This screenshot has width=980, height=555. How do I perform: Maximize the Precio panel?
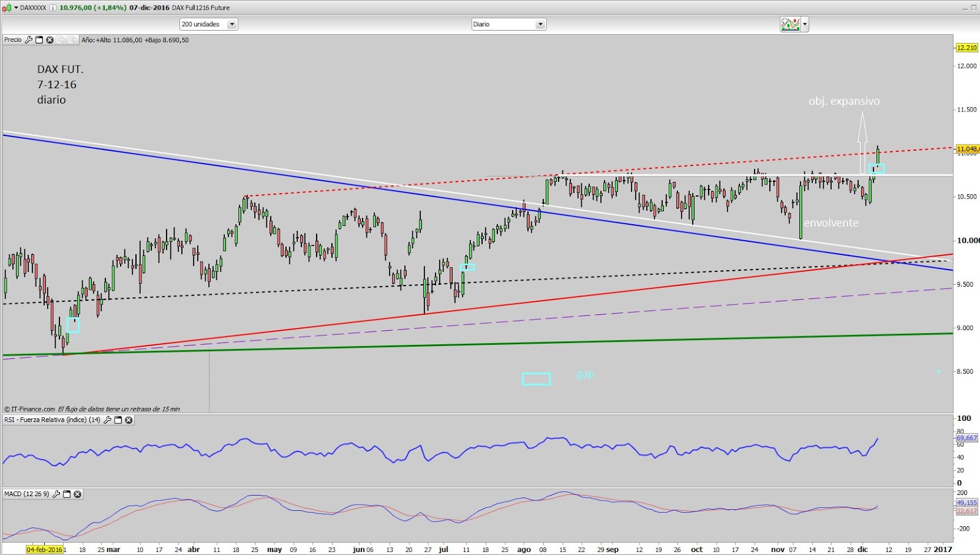pyautogui.click(x=39, y=40)
